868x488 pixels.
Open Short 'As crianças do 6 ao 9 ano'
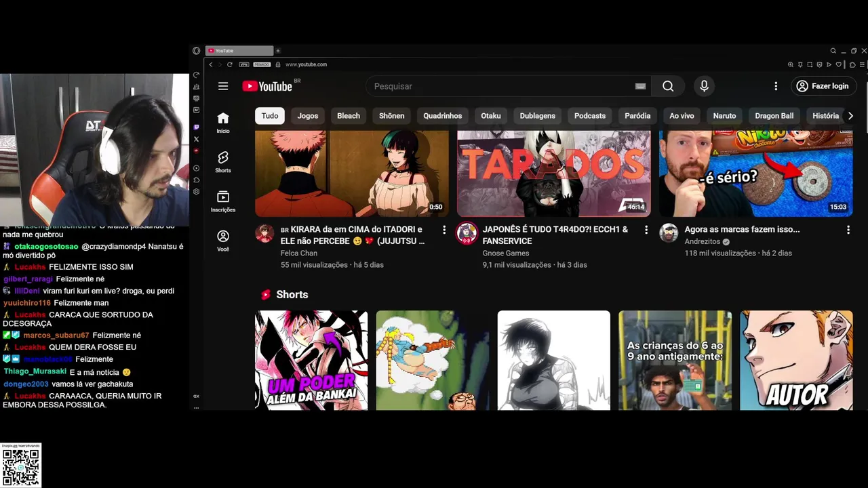point(675,360)
